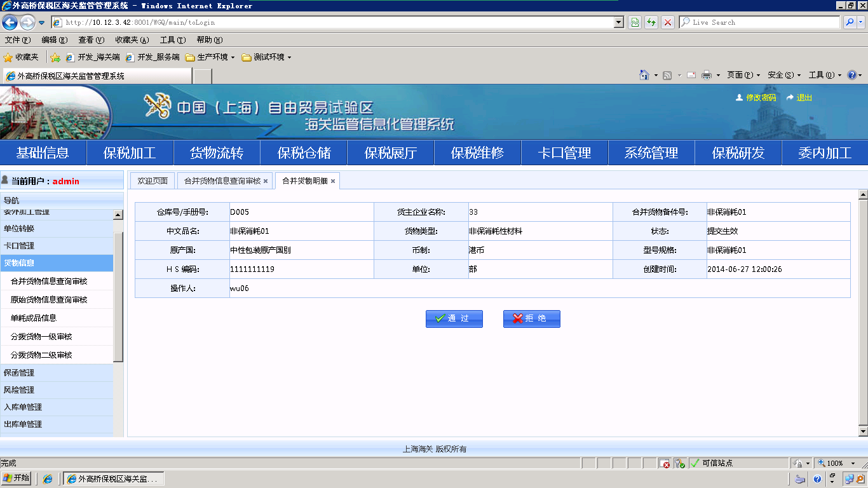
Task: Close the 合并货物明细 tab
Action: coord(333,181)
